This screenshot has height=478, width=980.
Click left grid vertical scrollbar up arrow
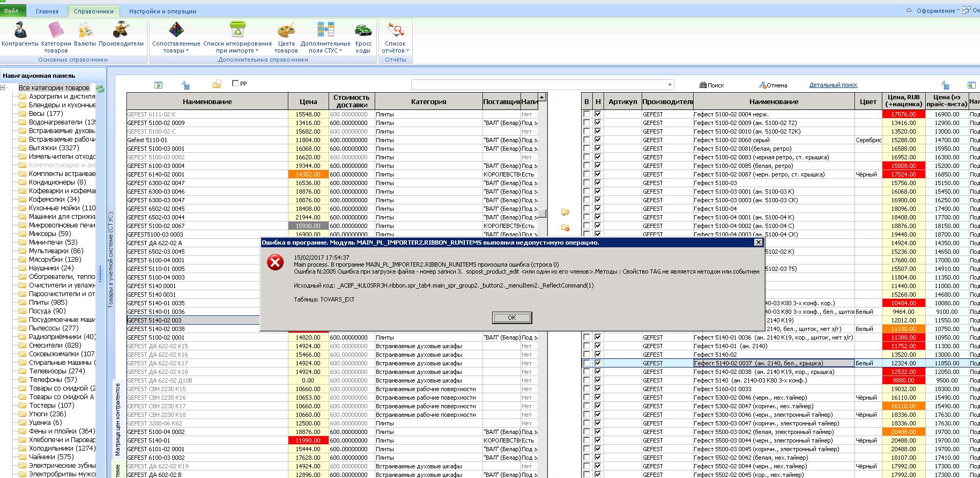point(542,97)
